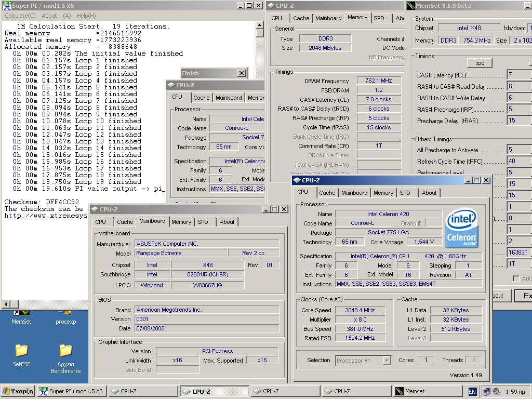Screen dimensions: 532x399
Task: Click Super PI vertical scrollbar up arrow
Action: click(x=260, y=25)
